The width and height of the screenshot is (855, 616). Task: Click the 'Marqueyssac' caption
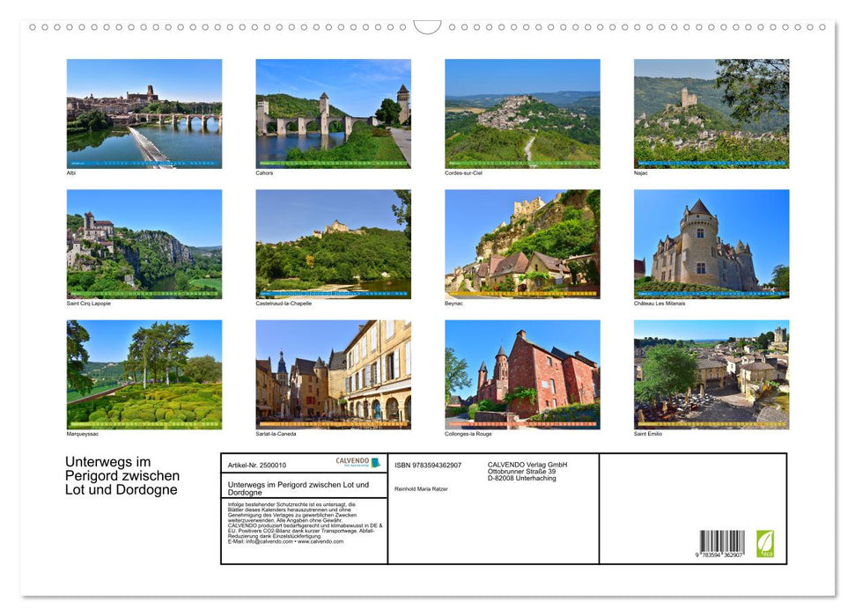(83, 434)
